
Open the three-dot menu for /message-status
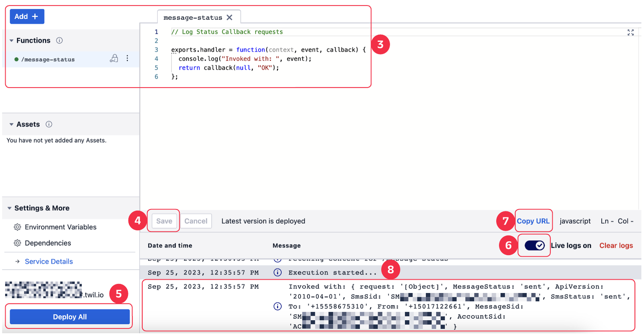click(x=127, y=59)
